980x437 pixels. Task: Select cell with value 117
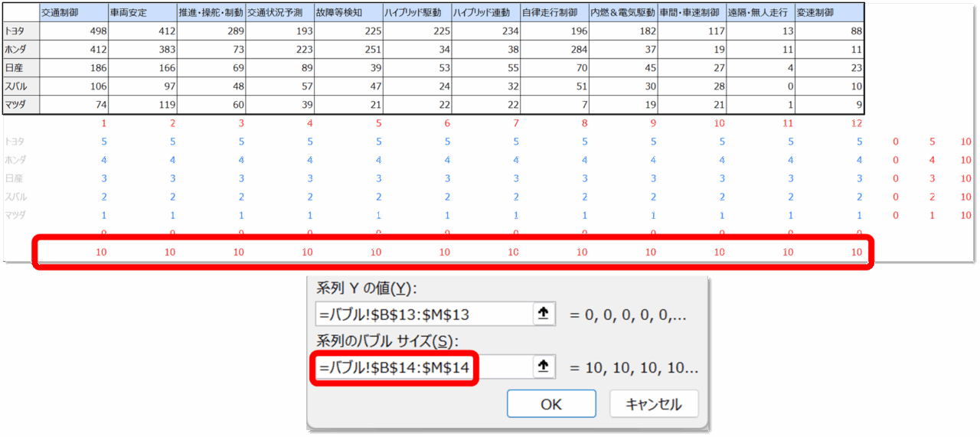pos(692,31)
